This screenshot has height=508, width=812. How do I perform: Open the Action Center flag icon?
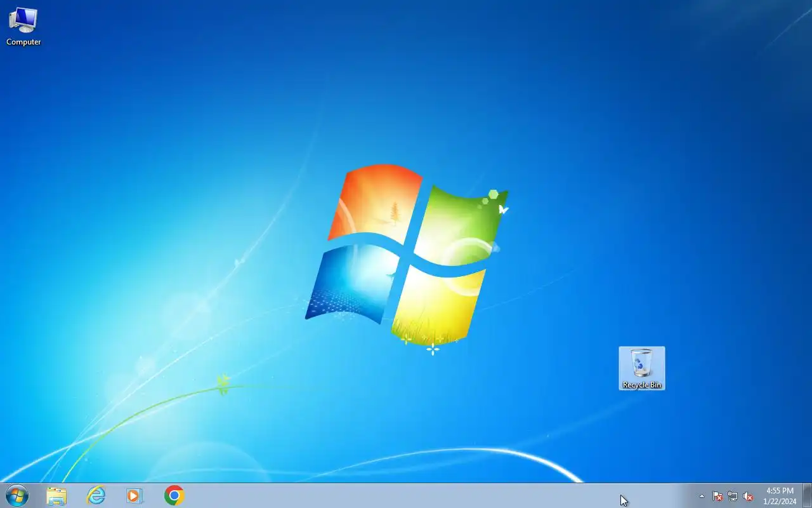tap(717, 497)
